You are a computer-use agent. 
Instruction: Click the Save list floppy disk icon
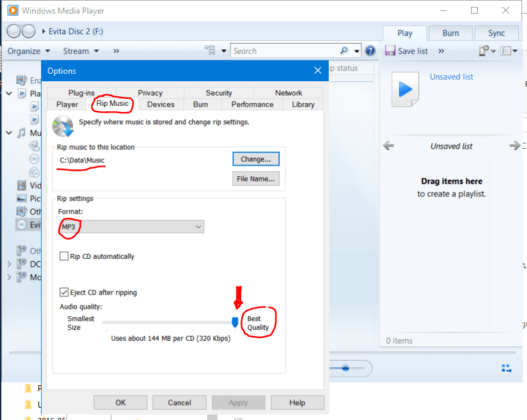(390, 51)
